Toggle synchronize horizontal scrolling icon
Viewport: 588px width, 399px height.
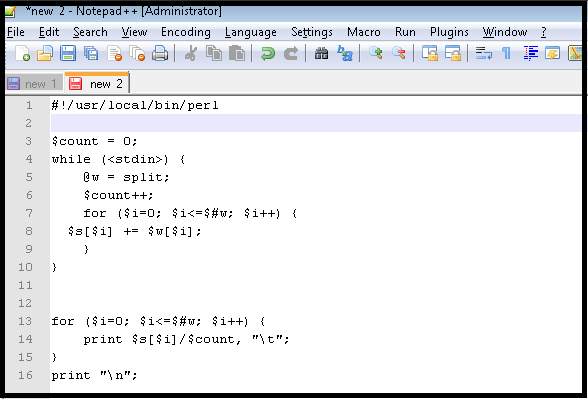tap(453, 53)
